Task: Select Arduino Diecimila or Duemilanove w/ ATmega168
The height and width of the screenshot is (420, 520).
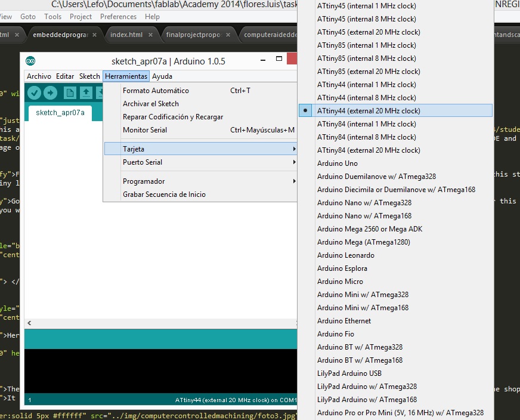Action: coord(395,190)
